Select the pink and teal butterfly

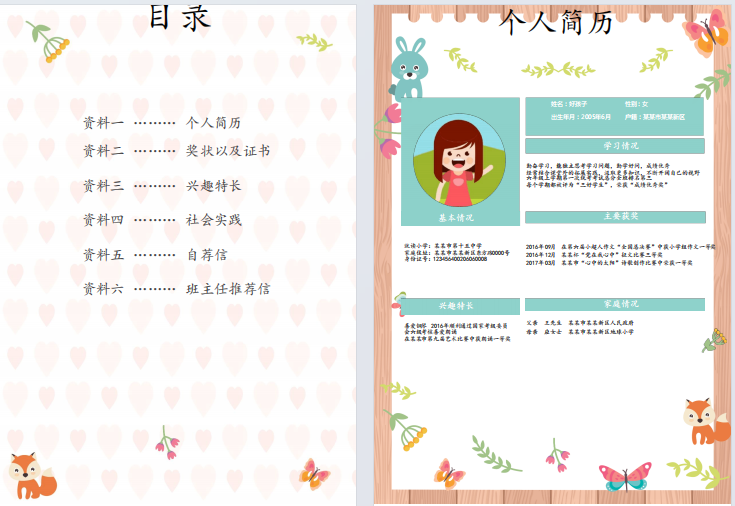pyautogui.click(x=625, y=475)
